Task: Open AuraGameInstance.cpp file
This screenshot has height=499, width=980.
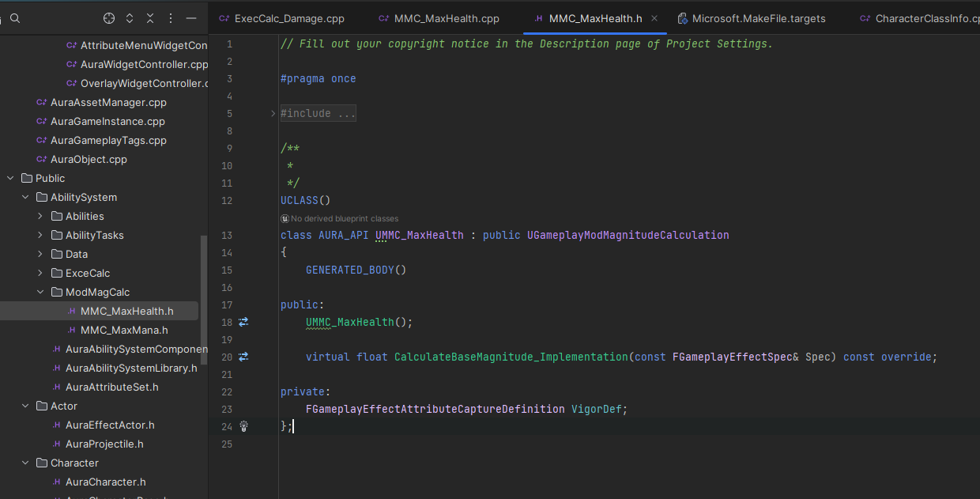Action: 100,121
